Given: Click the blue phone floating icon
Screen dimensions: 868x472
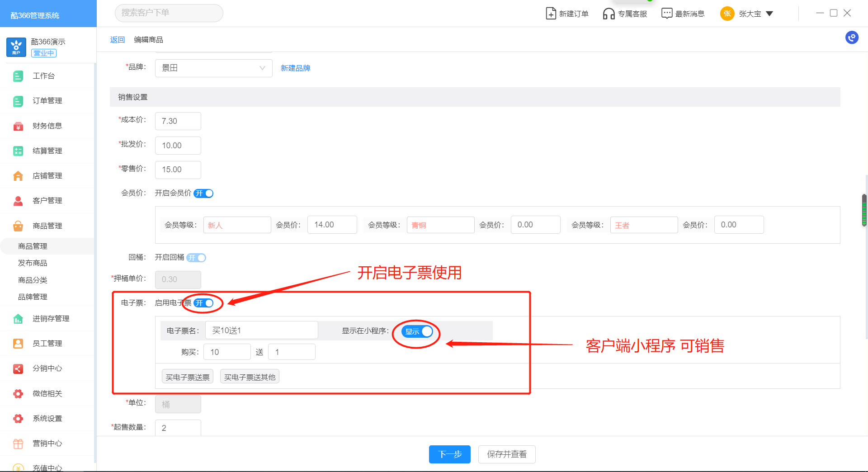Looking at the screenshot, I should tap(852, 38).
